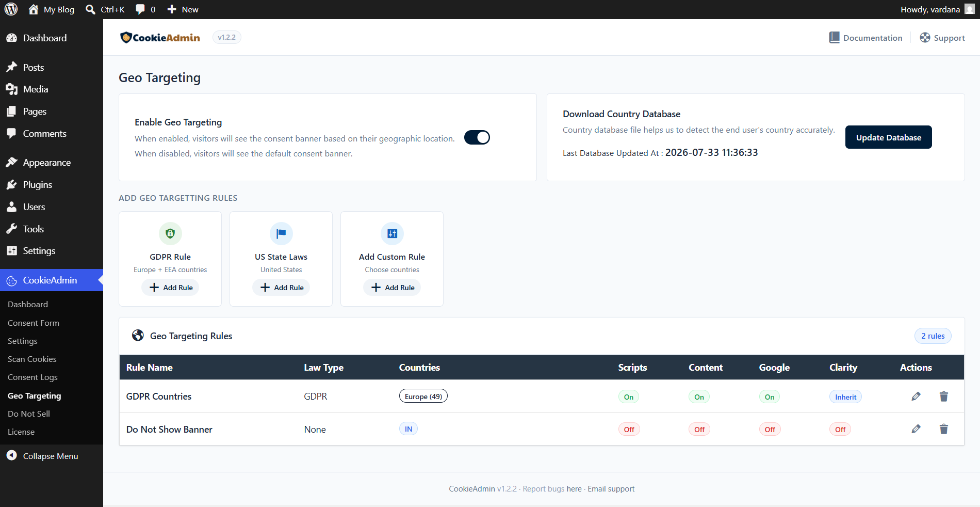Click the Tools wrench icon

pyautogui.click(x=11, y=229)
